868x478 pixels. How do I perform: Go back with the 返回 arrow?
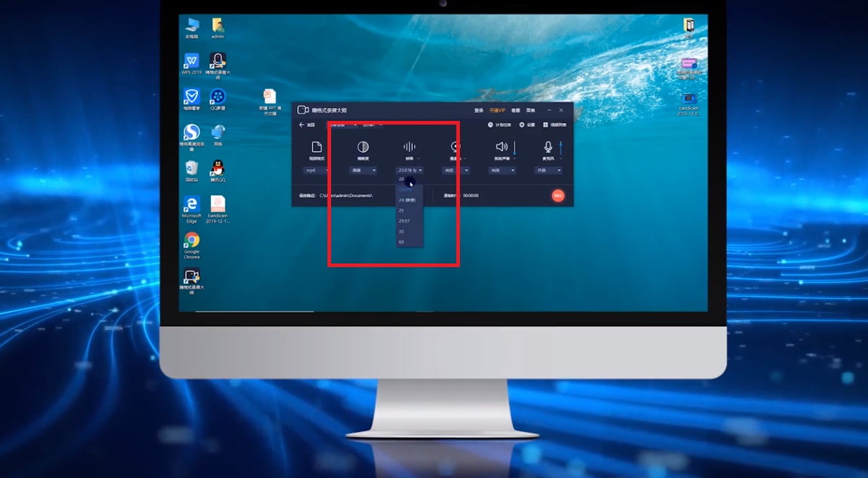307,125
